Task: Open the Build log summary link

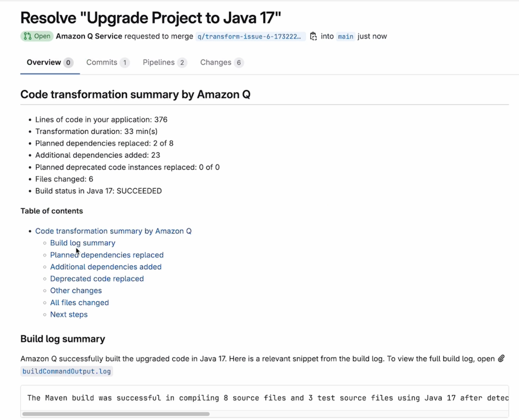Action: click(x=83, y=243)
